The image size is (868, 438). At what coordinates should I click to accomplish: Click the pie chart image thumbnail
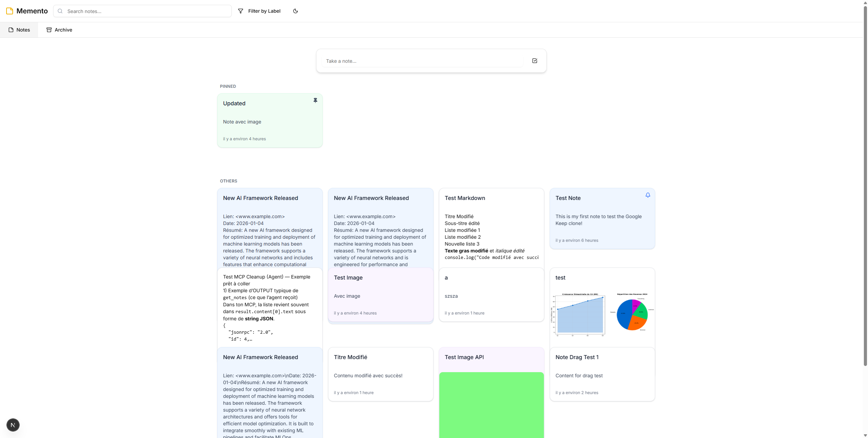(632, 314)
